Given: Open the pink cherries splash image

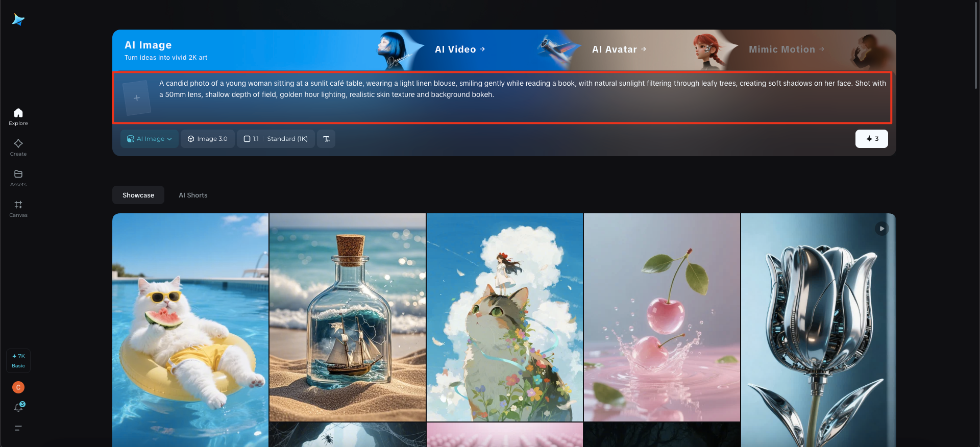Looking at the screenshot, I should (x=662, y=317).
